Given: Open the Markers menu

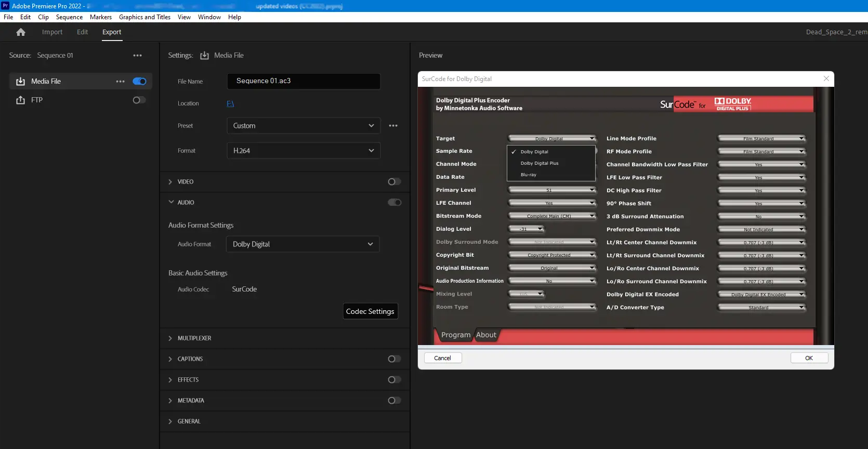Looking at the screenshot, I should coord(101,17).
